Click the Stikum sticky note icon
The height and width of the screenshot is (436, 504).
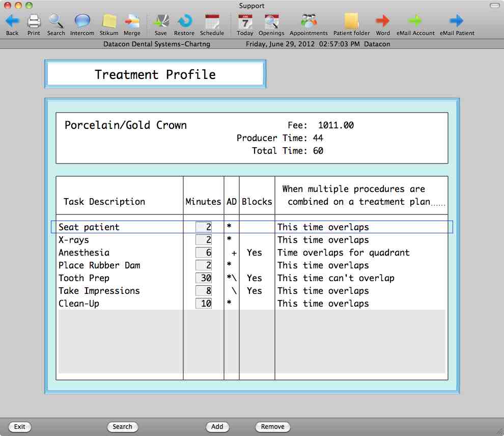(109, 21)
